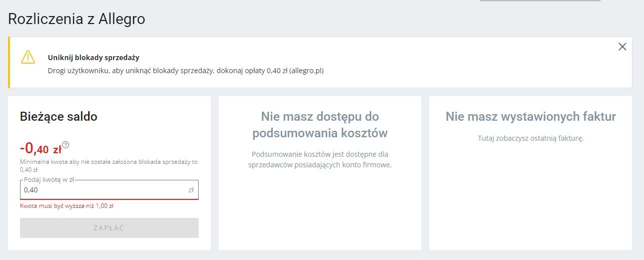Click the banner message about 0,40 zł payment

[186, 71]
